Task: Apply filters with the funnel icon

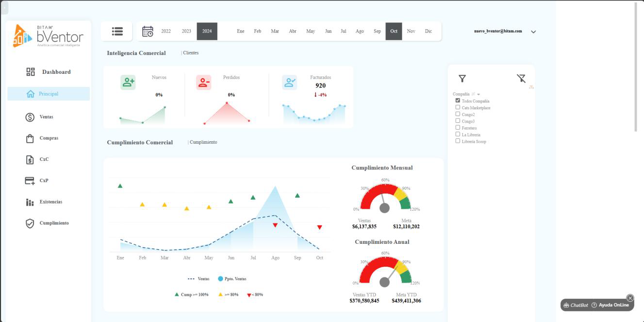Action: (x=462, y=79)
